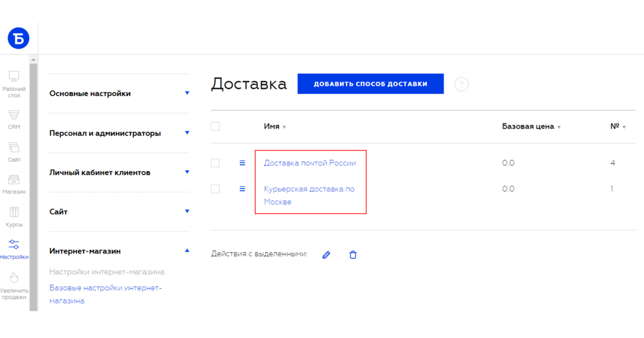Viewport: 644px width, 338px height.
Task: Click the pencil edit icon for selected
Action: 326,255
